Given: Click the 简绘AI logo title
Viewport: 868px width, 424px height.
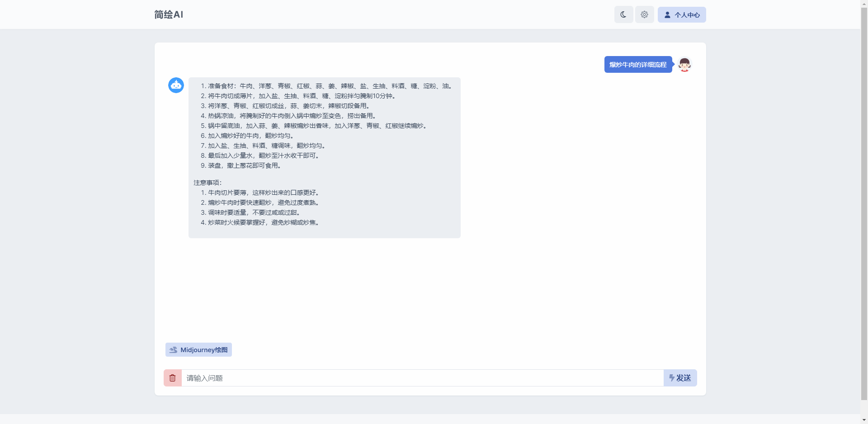Looking at the screenshot, I should [169, 14].
